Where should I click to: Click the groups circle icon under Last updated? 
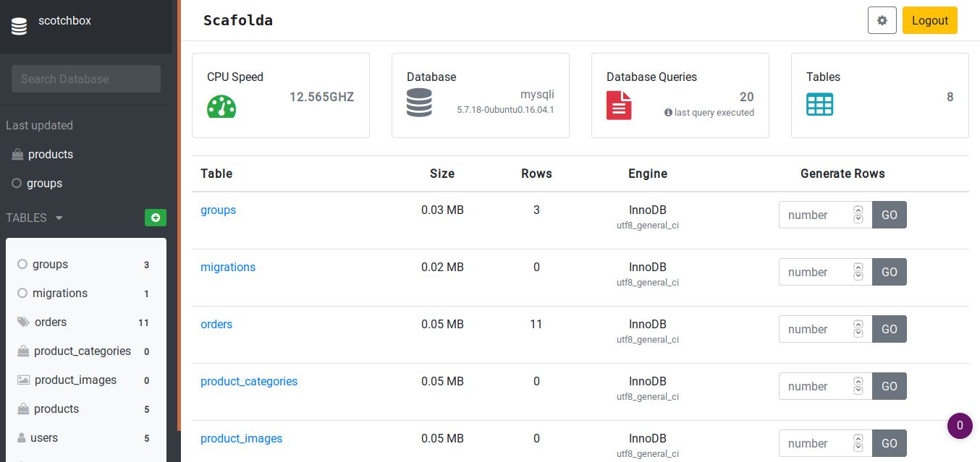click(17, 183)
